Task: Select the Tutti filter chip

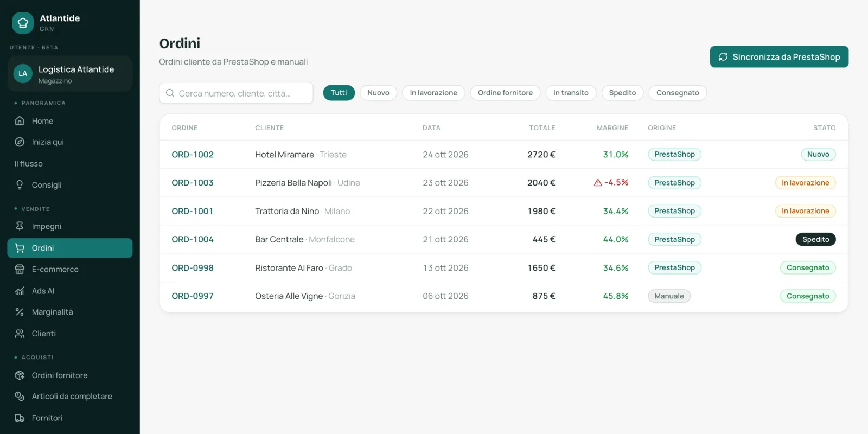Action: tap(339, 93)
